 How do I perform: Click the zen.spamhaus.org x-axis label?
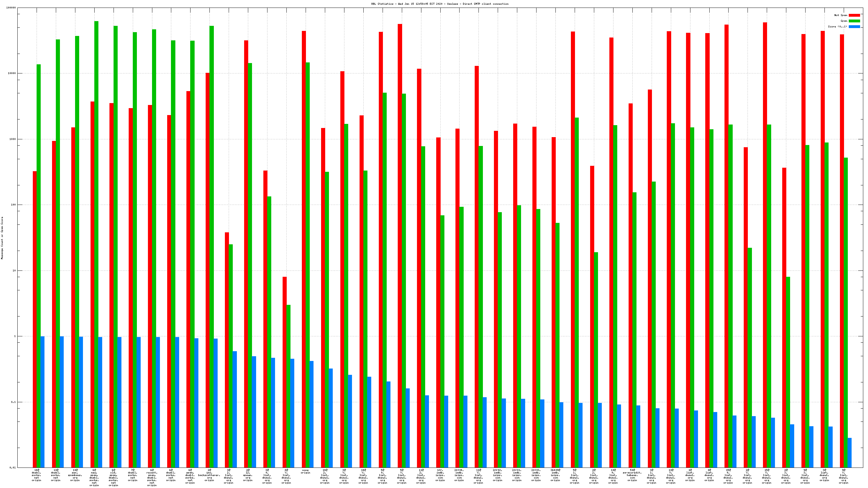(x=75, y=475)
